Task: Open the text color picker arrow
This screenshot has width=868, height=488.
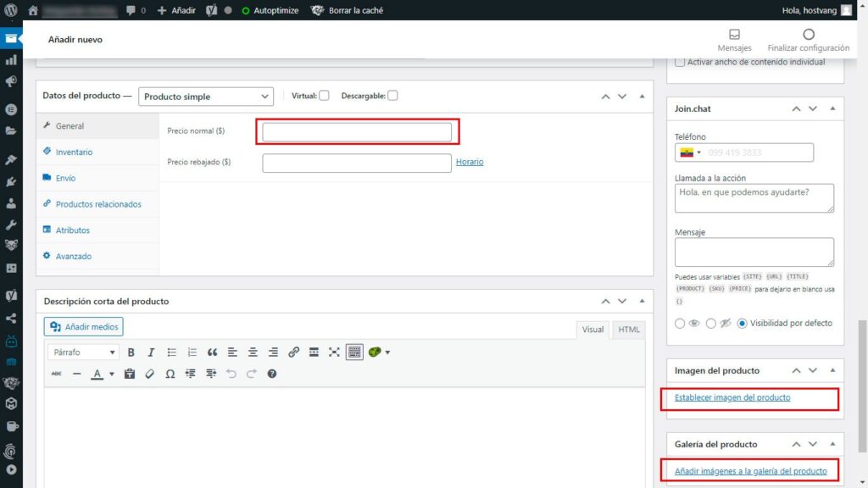Action: [x=112, y=374]
